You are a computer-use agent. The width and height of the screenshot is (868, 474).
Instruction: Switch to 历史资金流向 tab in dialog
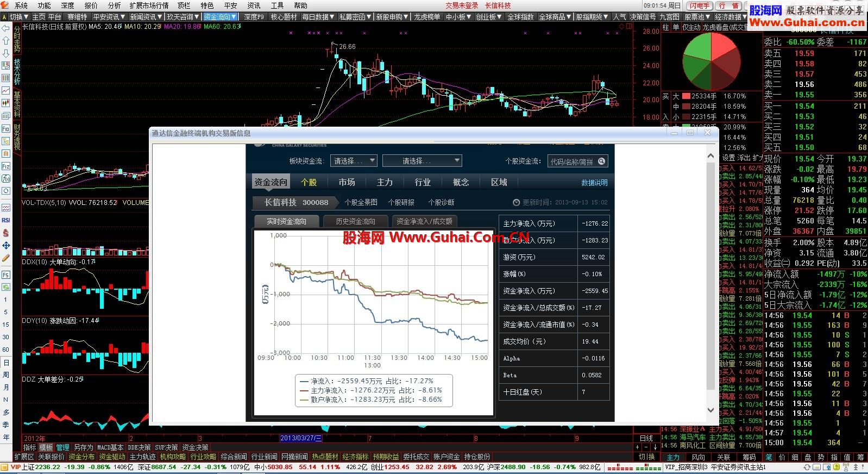[x=355, y=221]
